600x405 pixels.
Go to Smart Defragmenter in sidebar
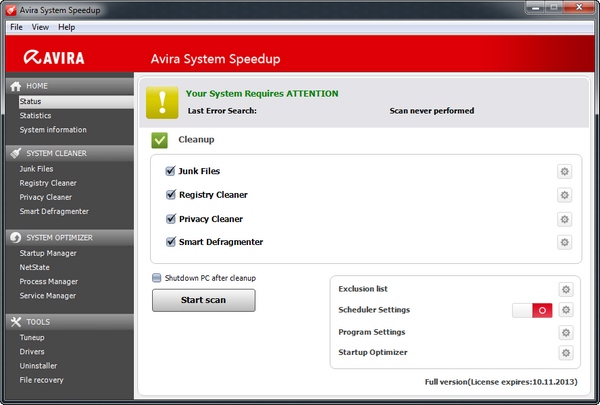point(54,211)
